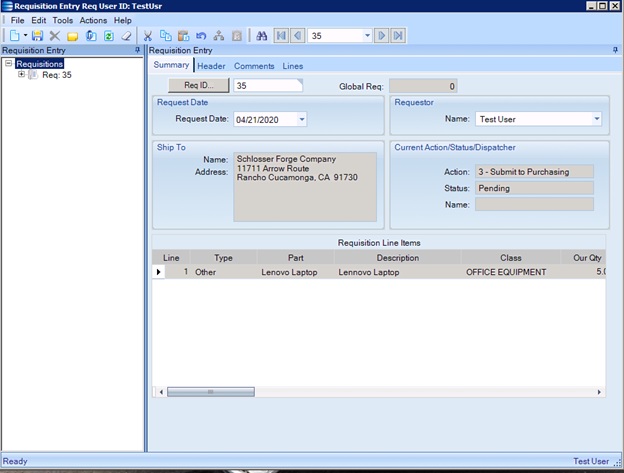Click the Status field showing Pending
The image size is (624, 473).
point(534,188)
